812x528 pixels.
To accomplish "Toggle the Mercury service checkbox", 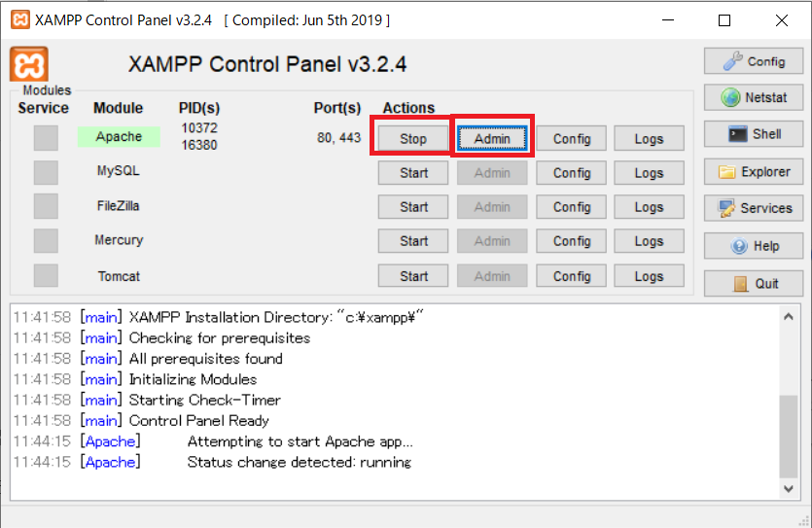I will [x=46, y=241].
